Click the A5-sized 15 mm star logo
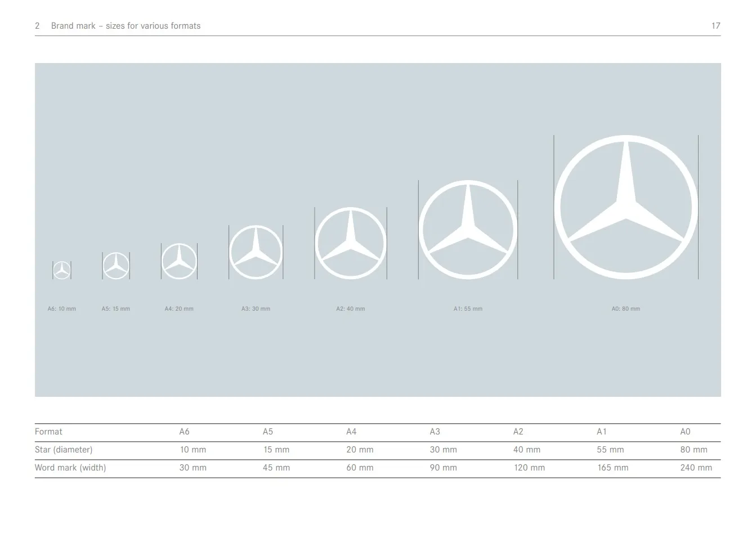756x533 pixels. 116,266
